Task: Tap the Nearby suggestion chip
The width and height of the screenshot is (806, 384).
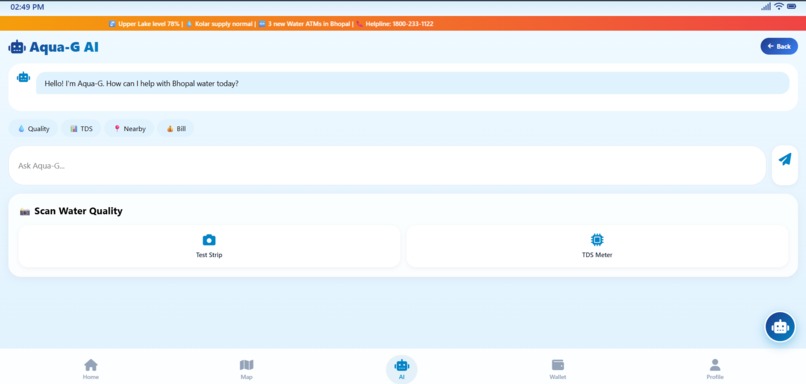Action: pyautogui.click(x=130, y=129)
